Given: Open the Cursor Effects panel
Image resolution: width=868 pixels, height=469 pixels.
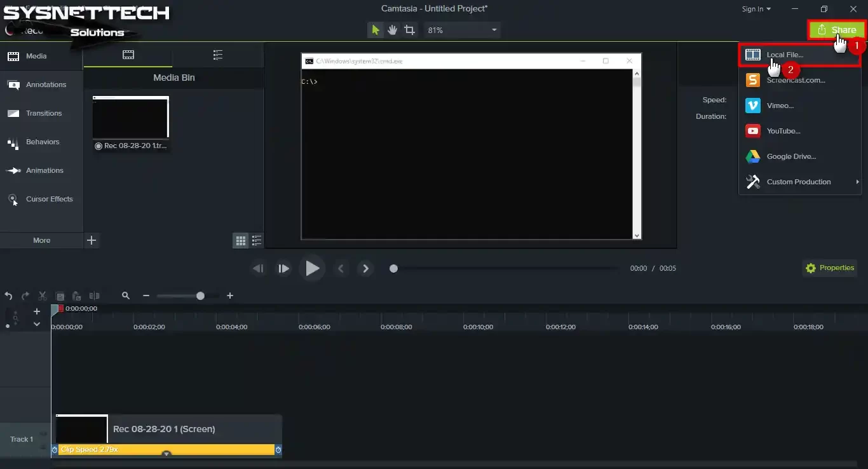Looking at the screenshot, I should click(41, 199).
